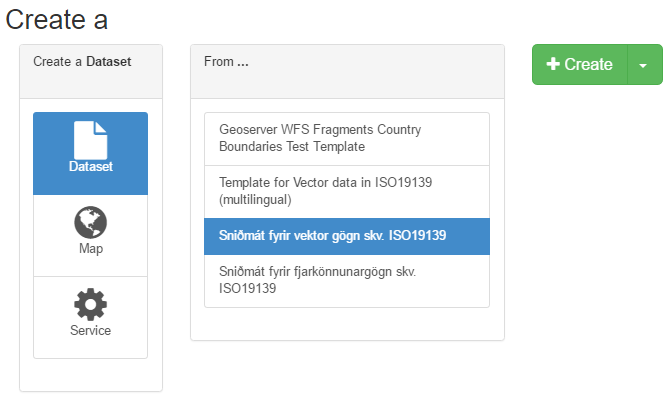Select the Dataset file icon

tap(90, 140)
